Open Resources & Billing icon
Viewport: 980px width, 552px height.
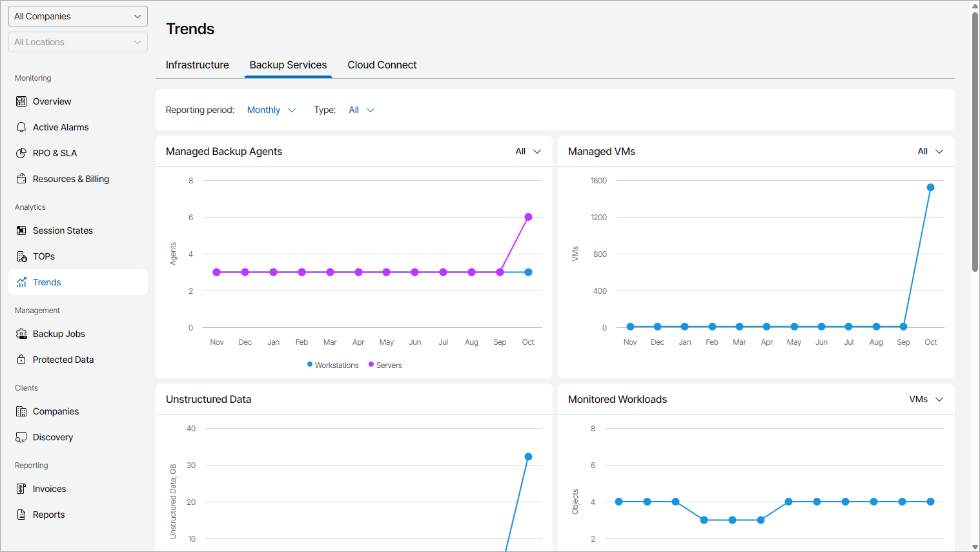coord(21,179)
